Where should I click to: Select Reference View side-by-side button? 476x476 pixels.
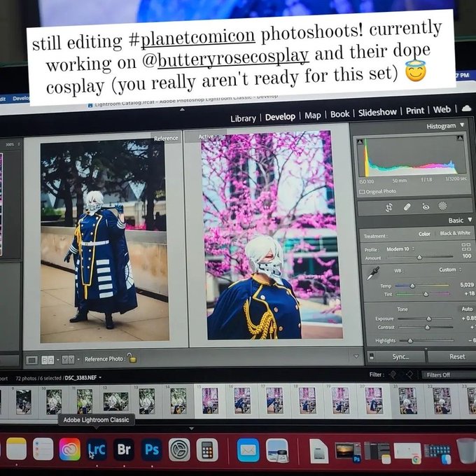point(48,360)
